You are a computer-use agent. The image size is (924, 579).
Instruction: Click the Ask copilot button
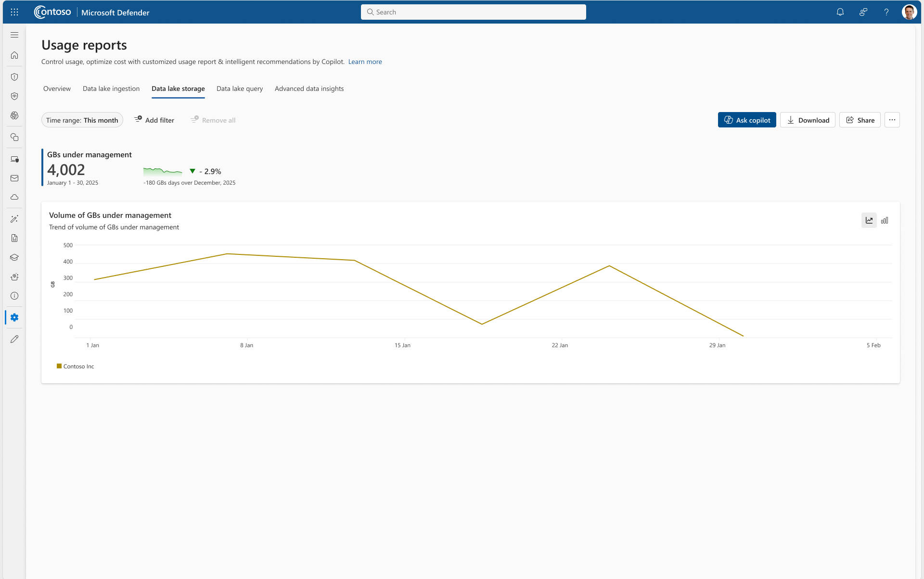pos(747,120)
